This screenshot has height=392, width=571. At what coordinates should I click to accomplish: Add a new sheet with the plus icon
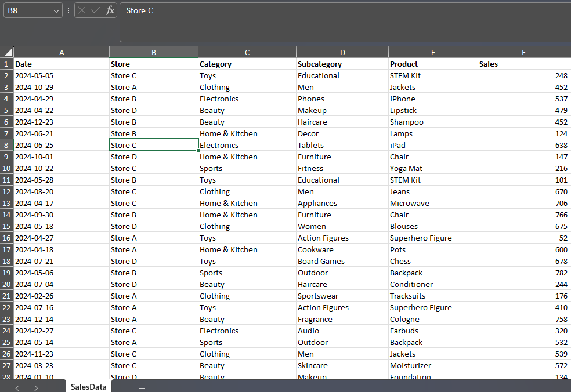(142, 387)
